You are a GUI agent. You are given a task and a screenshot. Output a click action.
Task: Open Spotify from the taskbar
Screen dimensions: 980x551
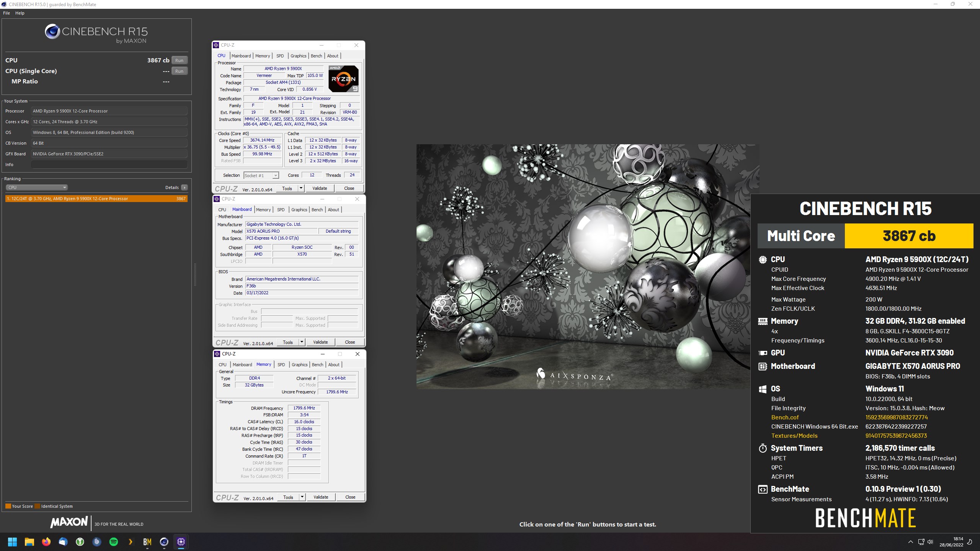point(114,542)
